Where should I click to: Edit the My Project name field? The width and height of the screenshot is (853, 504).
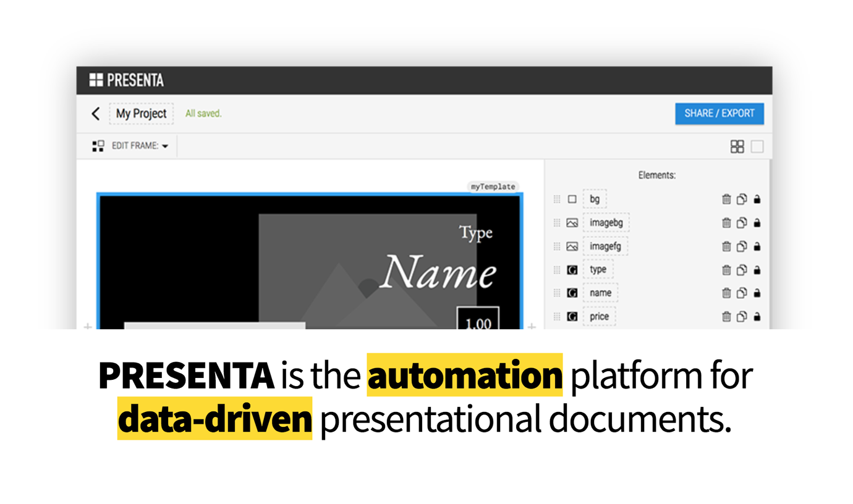(142, 114)
